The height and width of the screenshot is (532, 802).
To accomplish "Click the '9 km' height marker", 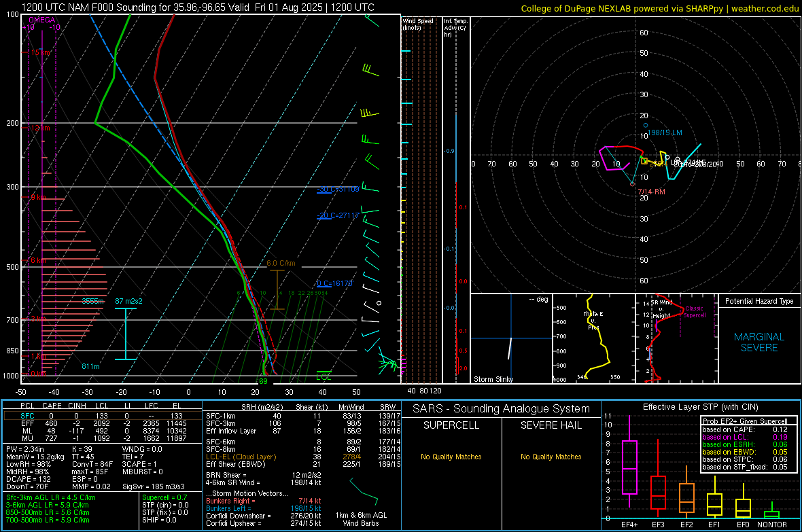I will pos(38,197).
